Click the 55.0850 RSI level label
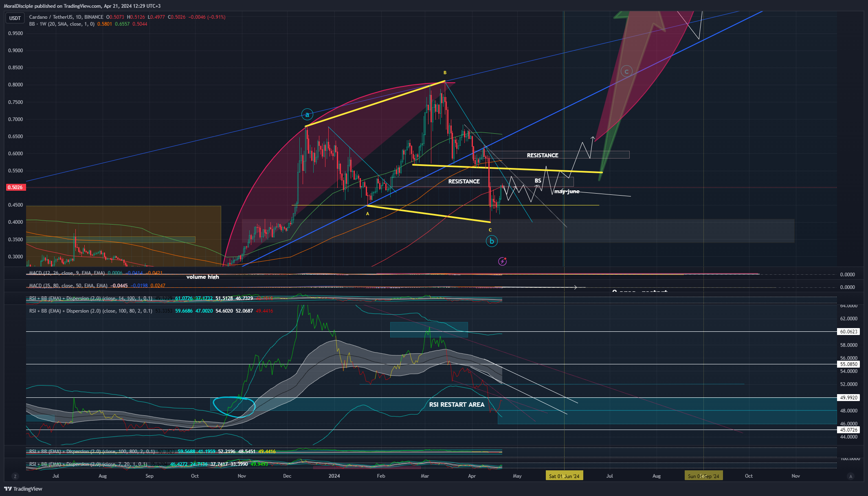 click(849, 364)
